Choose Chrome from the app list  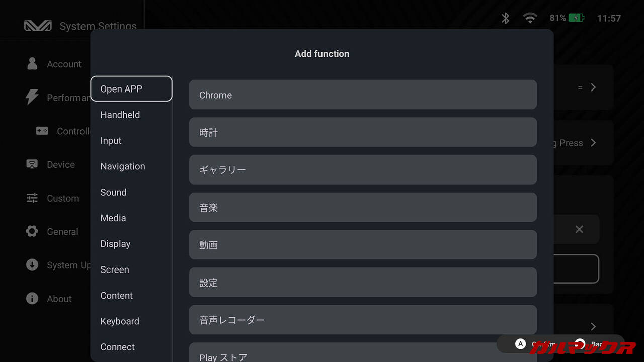[363, 95]
